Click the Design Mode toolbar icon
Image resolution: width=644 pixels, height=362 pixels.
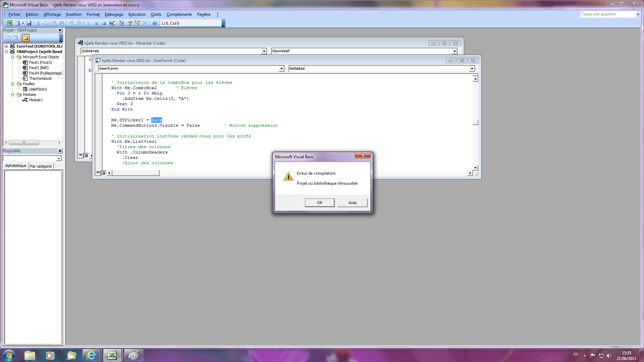pos(112,23)
